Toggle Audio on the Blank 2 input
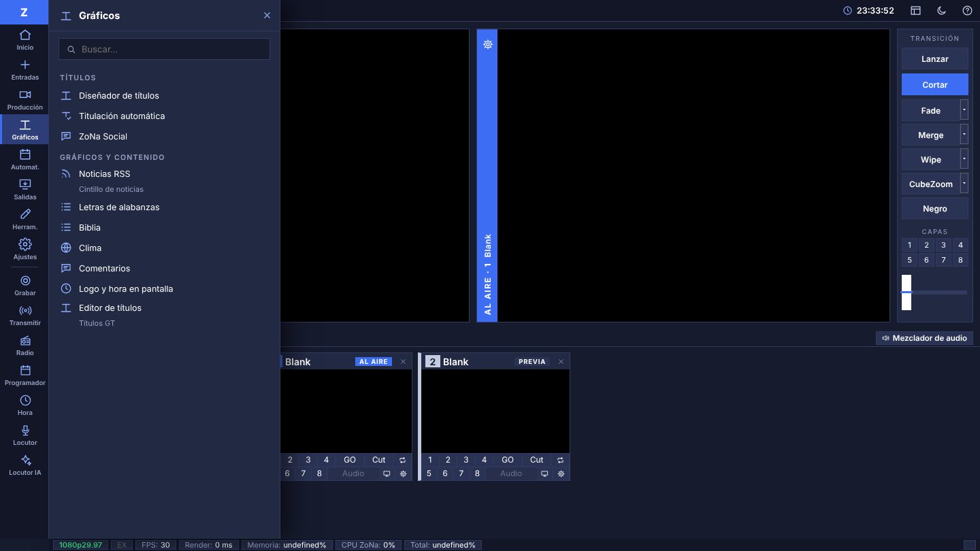The image size is (980, 551). (511, 473)
